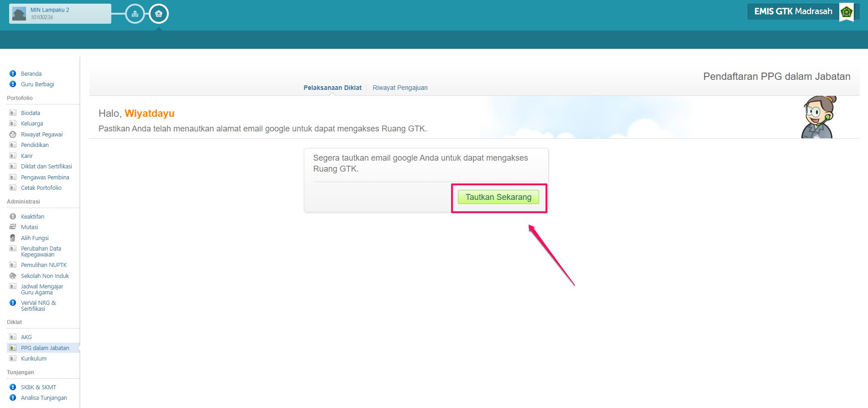Click the Guru Berbagi info icon
The image size is (868, 408).
tap(13, 84)
